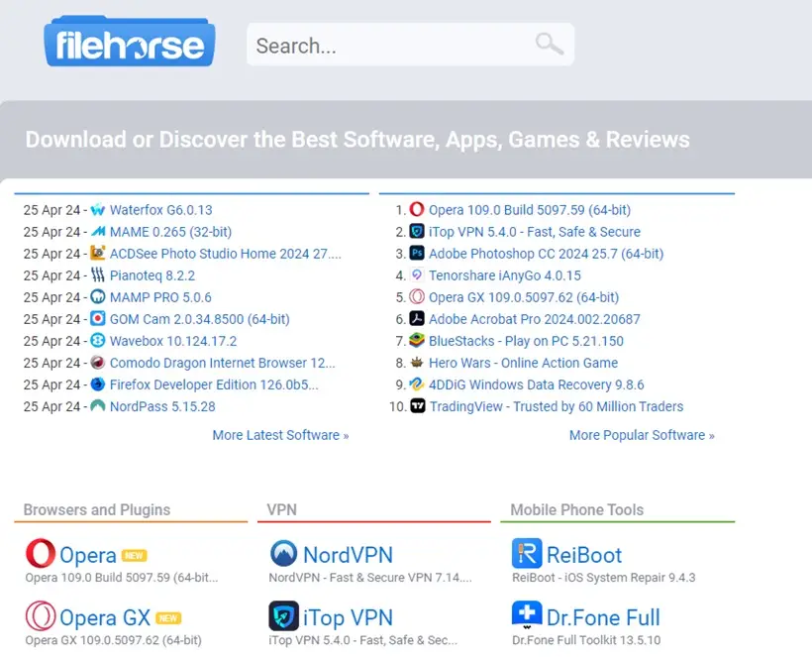Open the large Opera GX title link
This screenshot has width=812, height=657.
point(105,617)
